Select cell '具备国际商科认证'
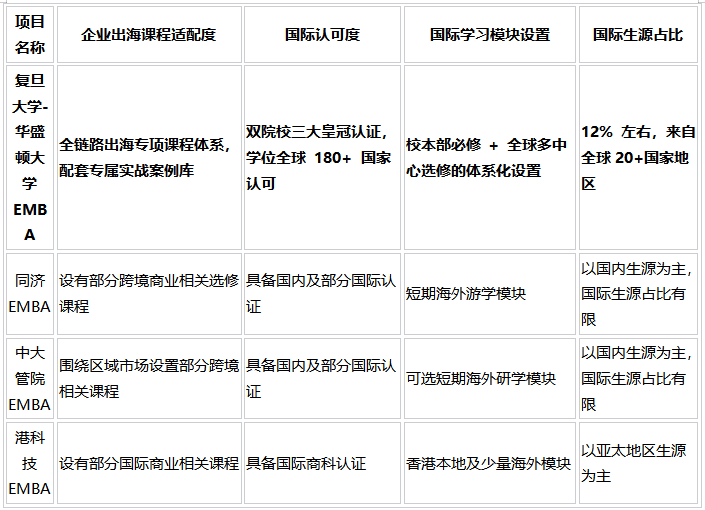 tap(322, 463)
